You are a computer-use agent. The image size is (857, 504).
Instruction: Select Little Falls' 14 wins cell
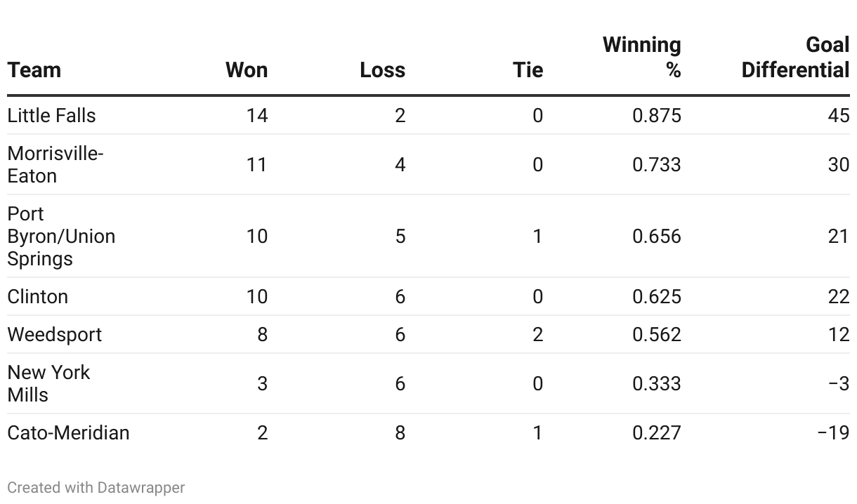tap(257, 115)
